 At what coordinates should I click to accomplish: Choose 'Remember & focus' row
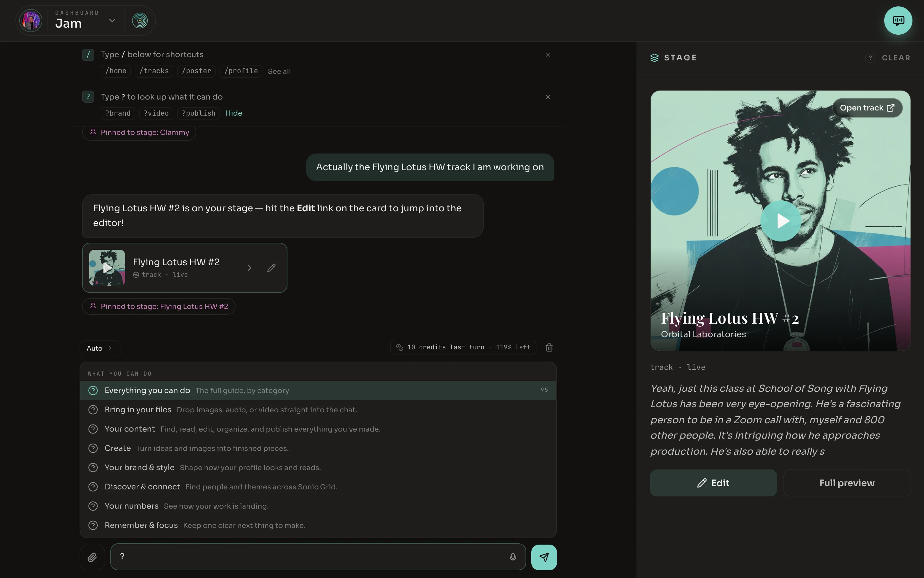(318, 526)
